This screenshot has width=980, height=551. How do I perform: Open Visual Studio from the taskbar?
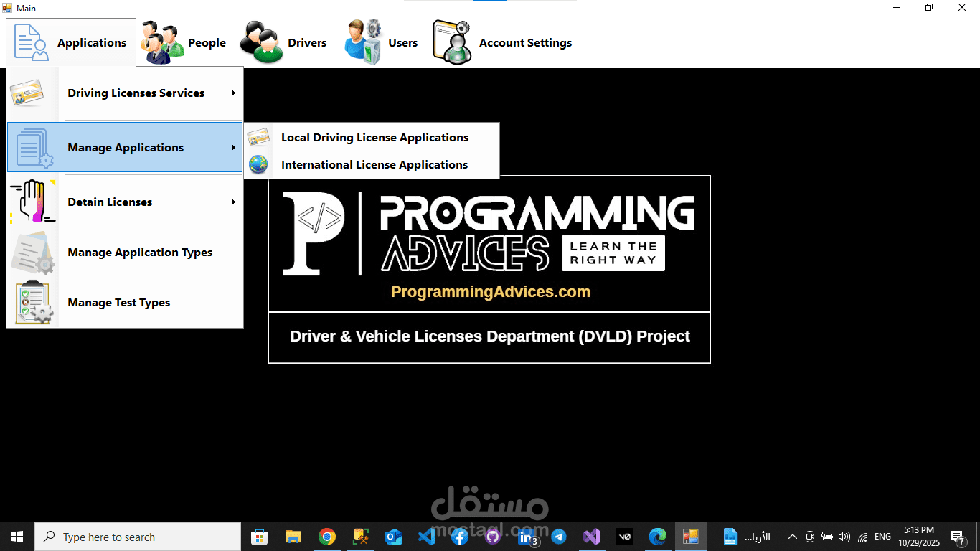(x=592, y=537)
